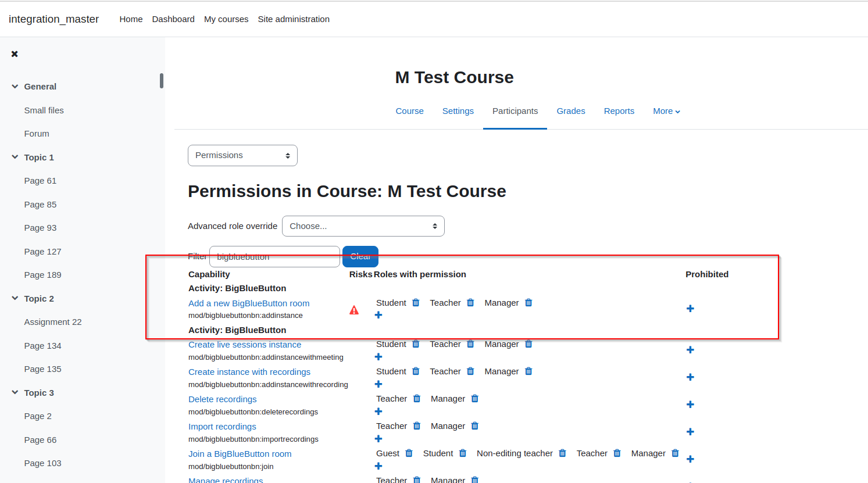Close the course index drawer
The height and width of the screenshot is (483, 868).
click(x=15, y=54)
